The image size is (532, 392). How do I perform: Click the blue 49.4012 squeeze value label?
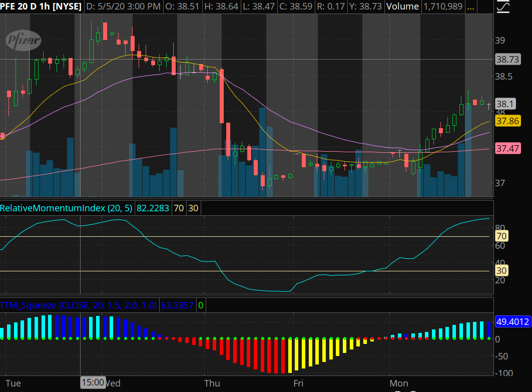(x=512, y=322)
